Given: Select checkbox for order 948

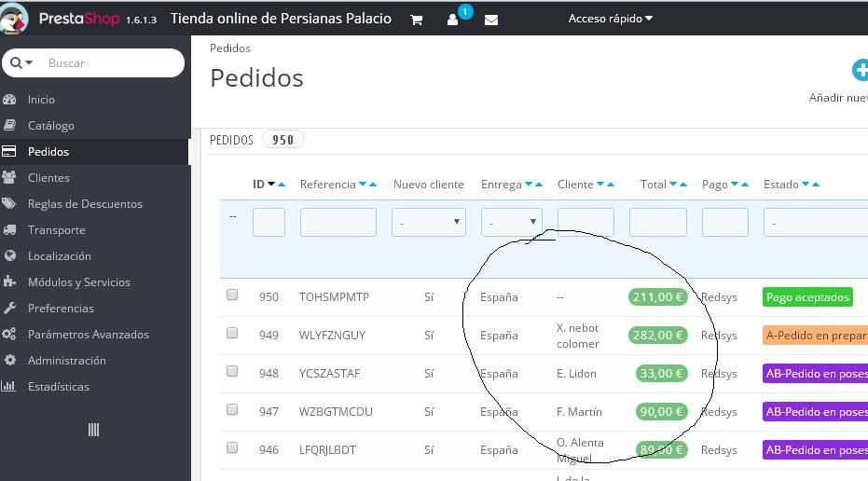Looking at the screenshot, I should coord(232,371).
